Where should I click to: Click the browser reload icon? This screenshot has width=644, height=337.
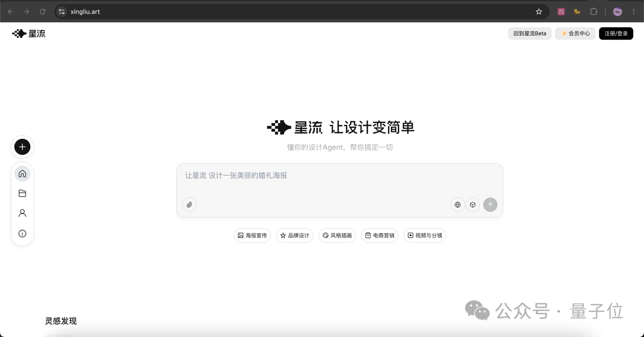42,12
